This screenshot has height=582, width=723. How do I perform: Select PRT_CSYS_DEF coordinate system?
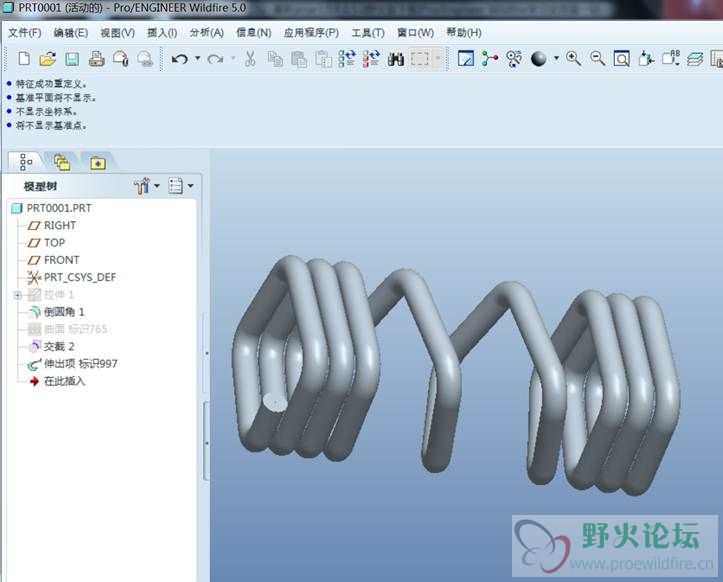click(x=80, y=277)
